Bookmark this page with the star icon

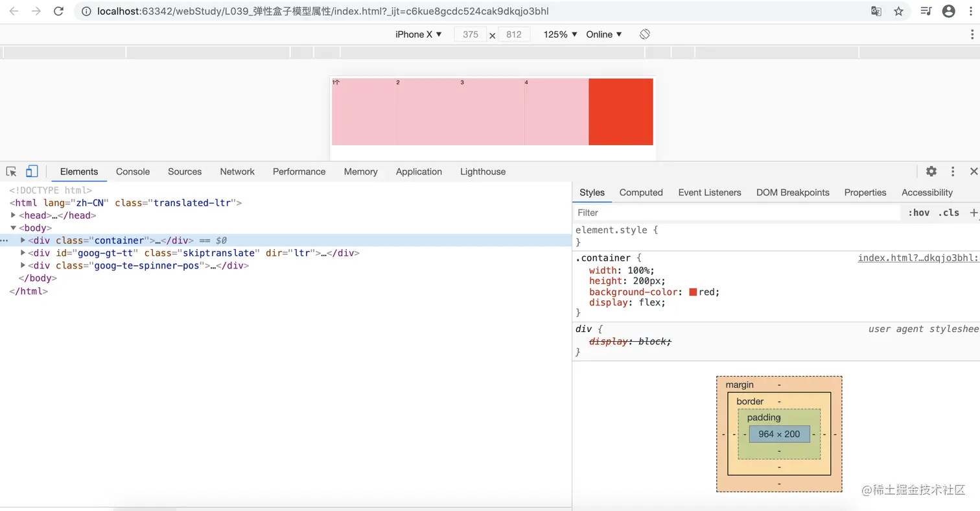(898, 11)
